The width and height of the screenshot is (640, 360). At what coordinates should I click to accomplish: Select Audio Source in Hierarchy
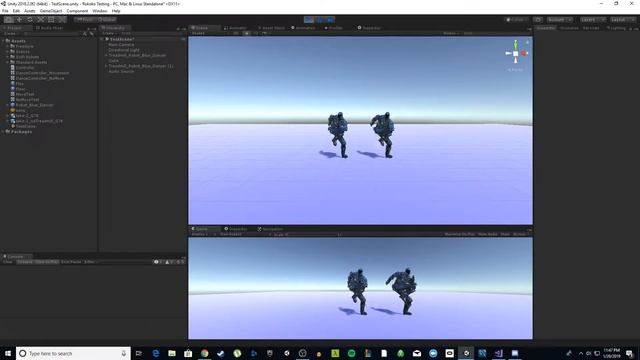tap(121, 71)
